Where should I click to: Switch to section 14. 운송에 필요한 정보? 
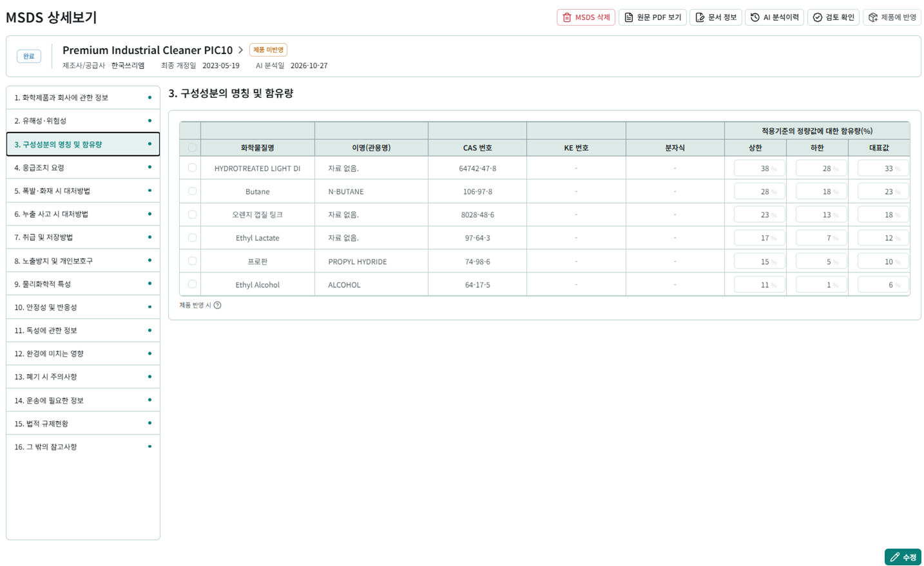(83, 401)
